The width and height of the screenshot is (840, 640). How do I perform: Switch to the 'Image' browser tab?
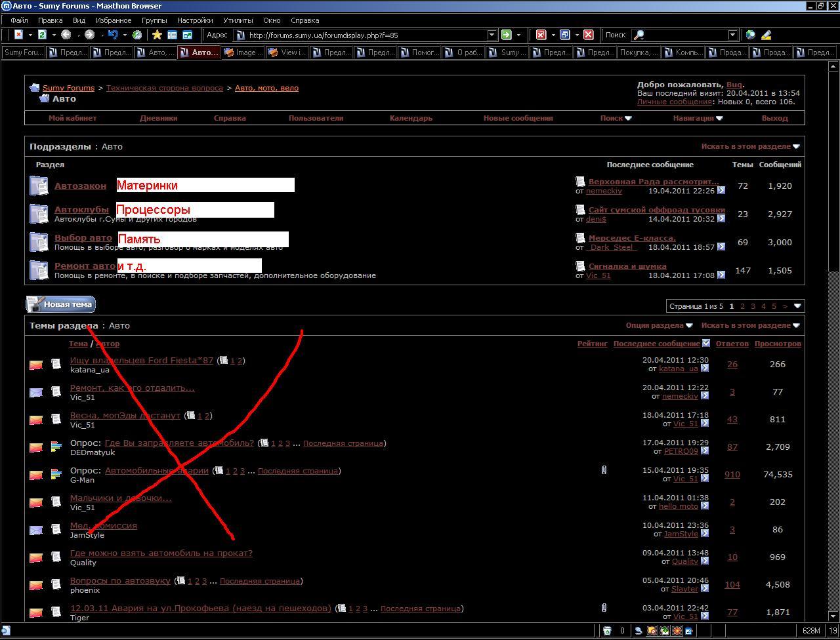pyautogui.click(x=243, y=52)
